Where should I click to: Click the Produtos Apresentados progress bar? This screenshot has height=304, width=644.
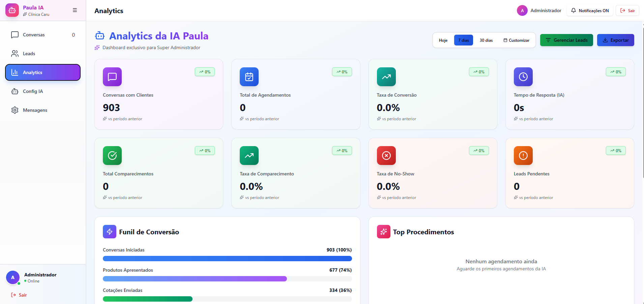coord(227,279)
